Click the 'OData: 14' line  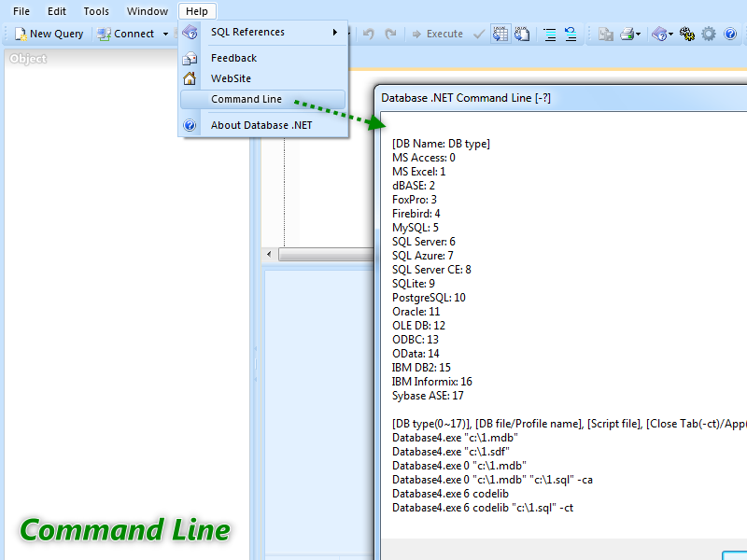[416, 354]
